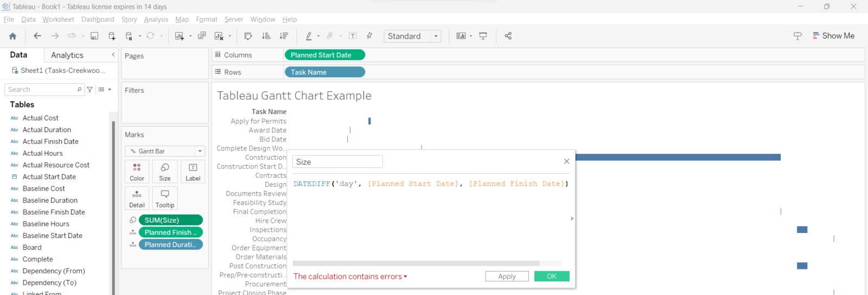Enter Presentation mode icon
This screenshot has width=868, height=295.
tap(483, 36)
